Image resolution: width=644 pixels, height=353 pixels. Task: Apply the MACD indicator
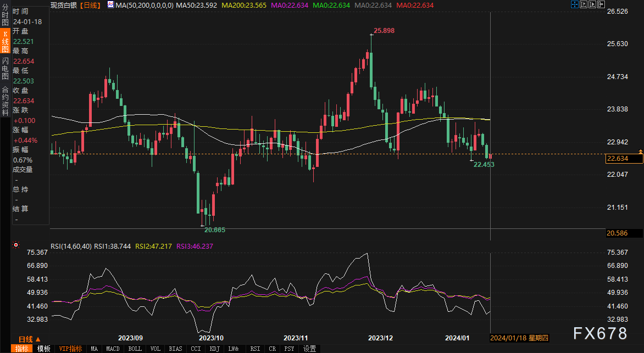pyautogui.click(x=113, y=349)
